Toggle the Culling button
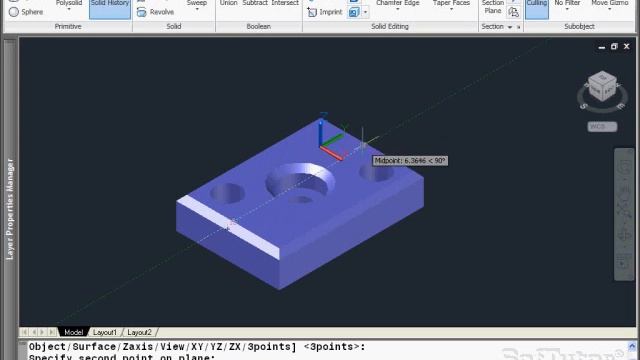The height and width of the screenshot is (360, 640). (537, 9)
